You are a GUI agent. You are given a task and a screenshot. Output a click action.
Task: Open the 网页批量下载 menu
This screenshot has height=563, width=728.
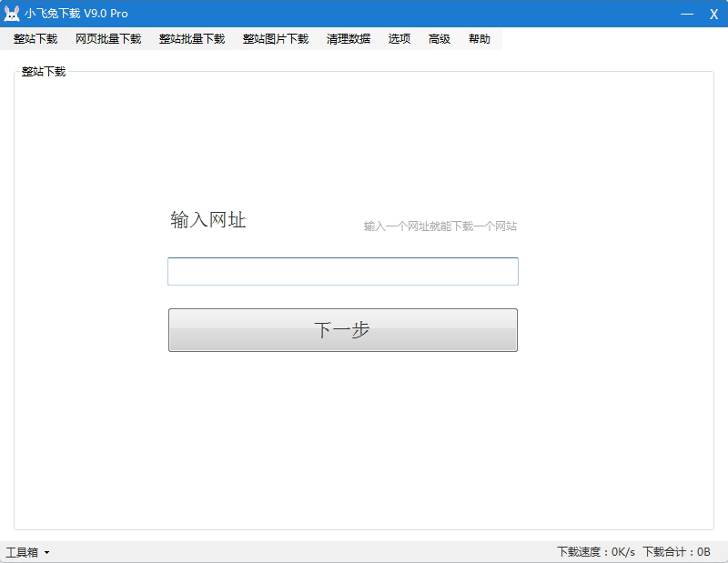tap(108, 39)
